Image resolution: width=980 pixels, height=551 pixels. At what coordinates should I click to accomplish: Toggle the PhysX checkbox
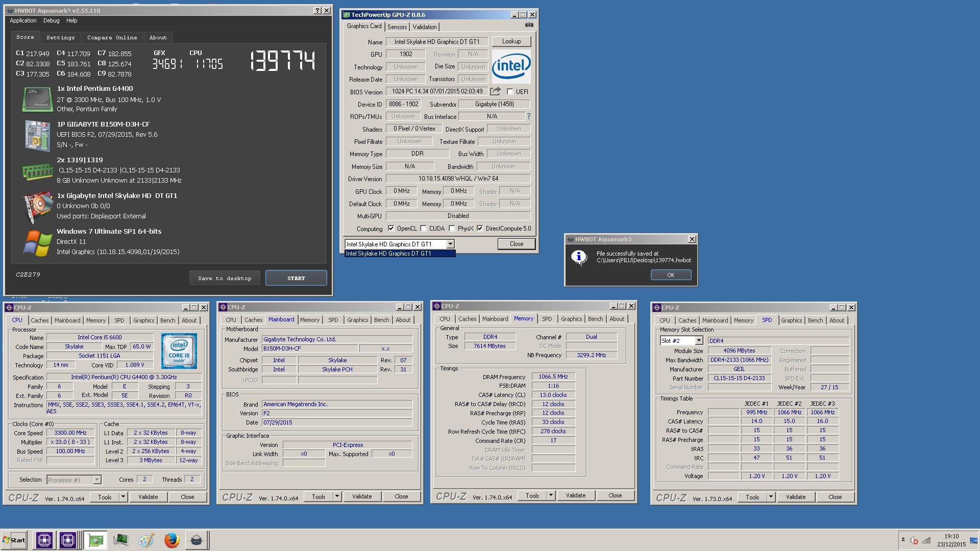click(452, 229)
